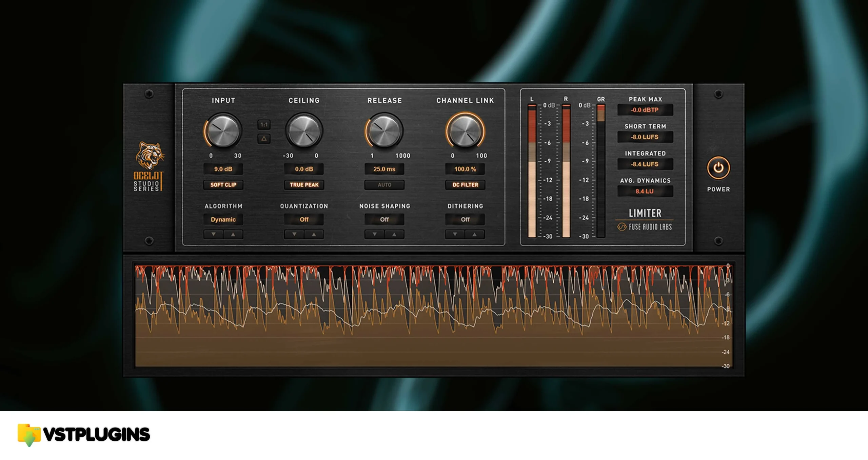868x460 pixels.
Task: Toggle the True Peak button
Action: click(x=304, y=185)
